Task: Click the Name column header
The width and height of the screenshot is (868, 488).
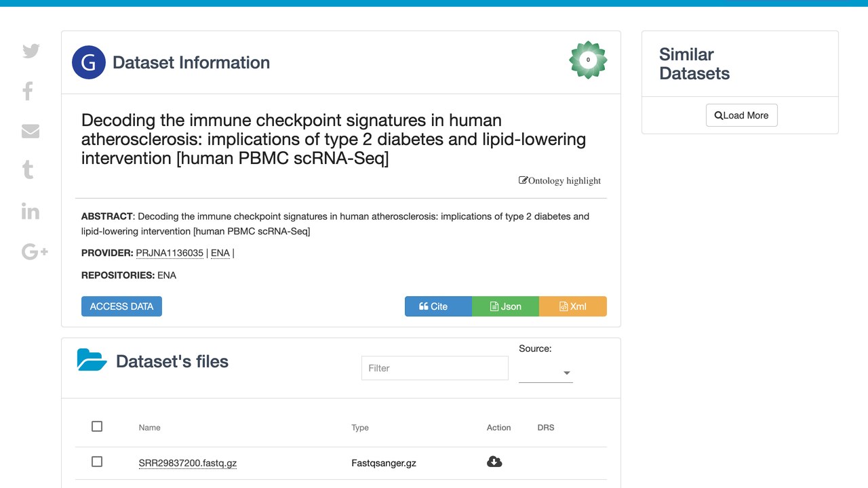Action: pos(150,428)
